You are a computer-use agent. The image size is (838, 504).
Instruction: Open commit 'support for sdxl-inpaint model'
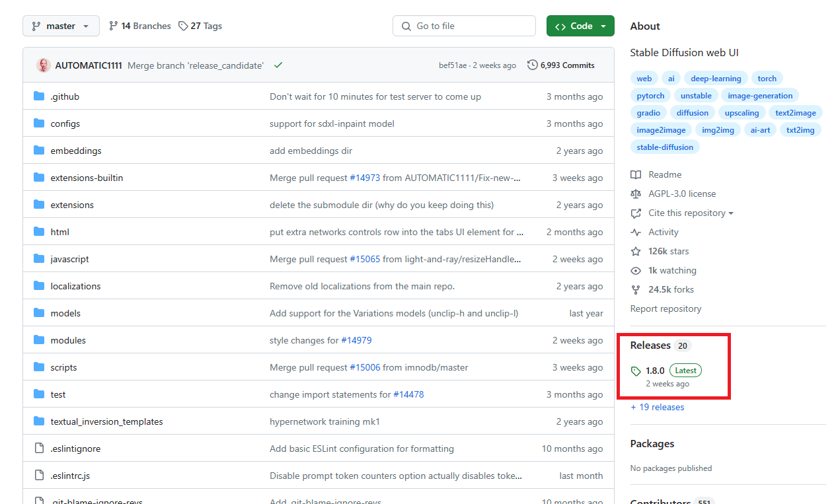tap(332, 124)
